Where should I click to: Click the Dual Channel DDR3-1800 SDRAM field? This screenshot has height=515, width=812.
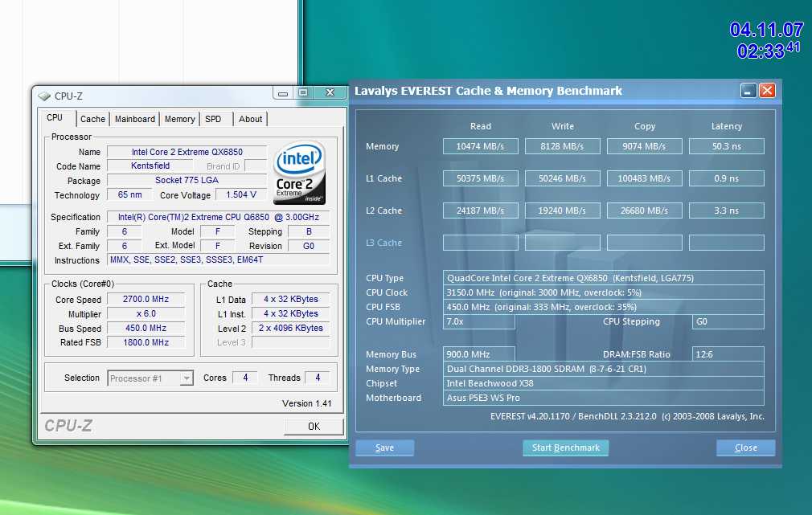[603, 369]
